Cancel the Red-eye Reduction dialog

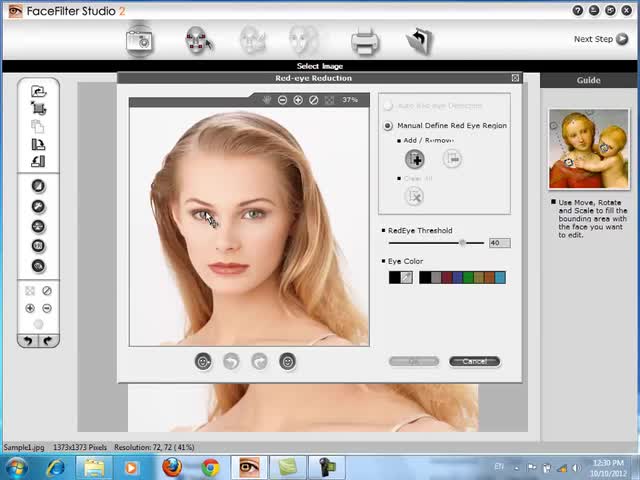coord(474,361)
